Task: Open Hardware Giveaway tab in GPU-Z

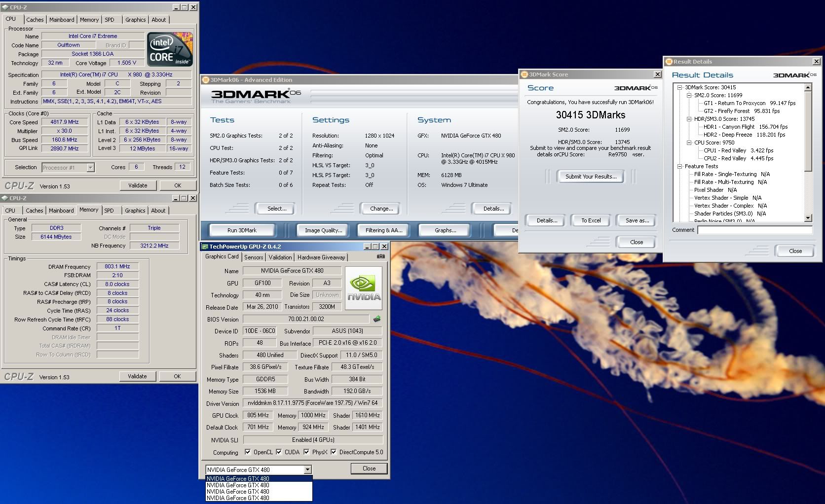Action: [321, 257]
